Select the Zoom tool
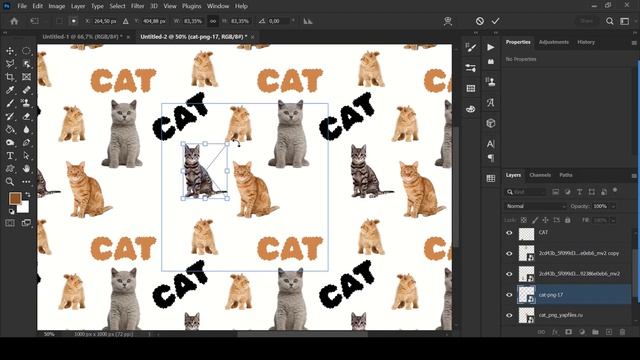The width and height of the screenshot is (640, 360). [x=10, y=182]
